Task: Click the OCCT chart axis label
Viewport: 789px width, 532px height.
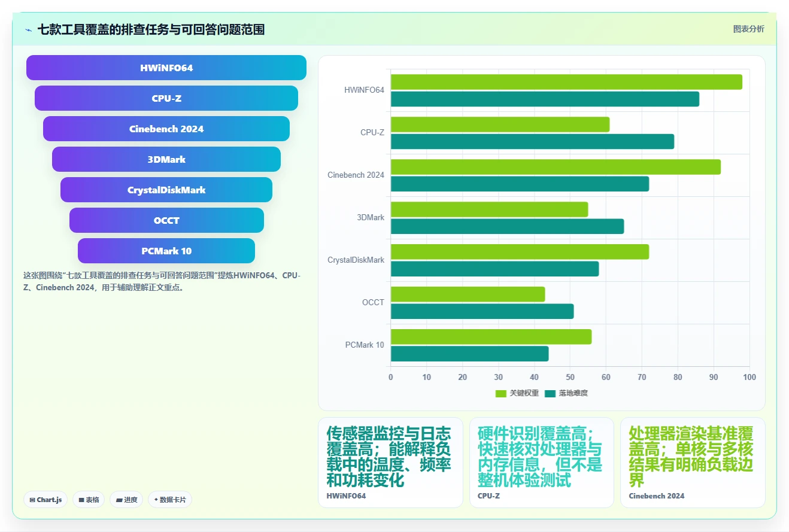Action: (x=373, y=303)
